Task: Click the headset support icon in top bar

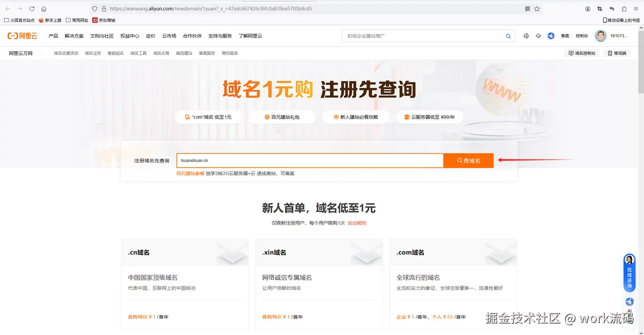Action: 538,36
